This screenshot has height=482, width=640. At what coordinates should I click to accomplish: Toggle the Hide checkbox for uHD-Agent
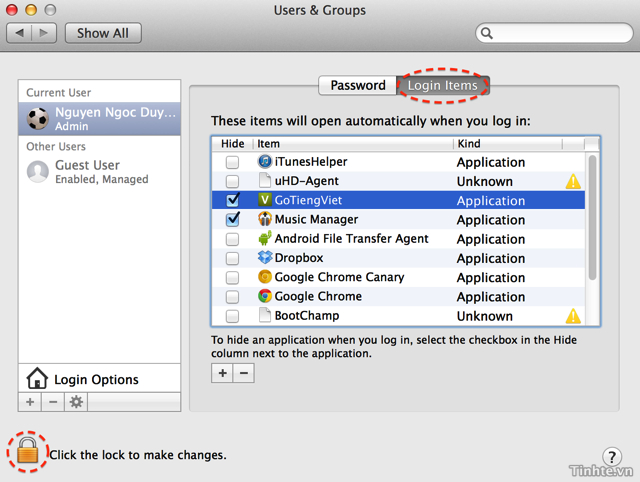pos(232,181)
